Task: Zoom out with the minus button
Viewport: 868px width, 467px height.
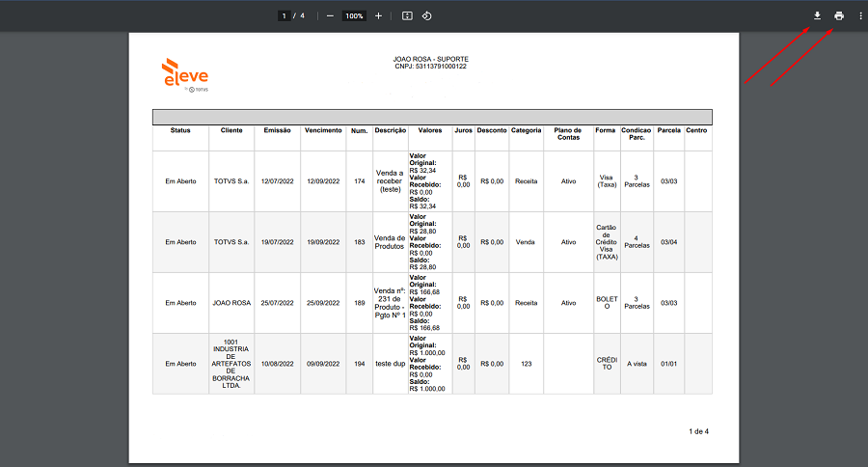Action: 330,16
